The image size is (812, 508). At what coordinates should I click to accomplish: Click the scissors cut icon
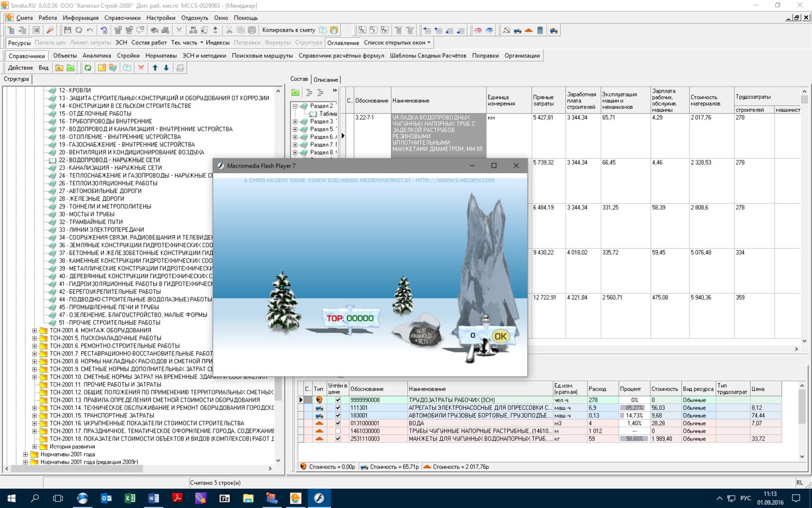click(229, 30)
